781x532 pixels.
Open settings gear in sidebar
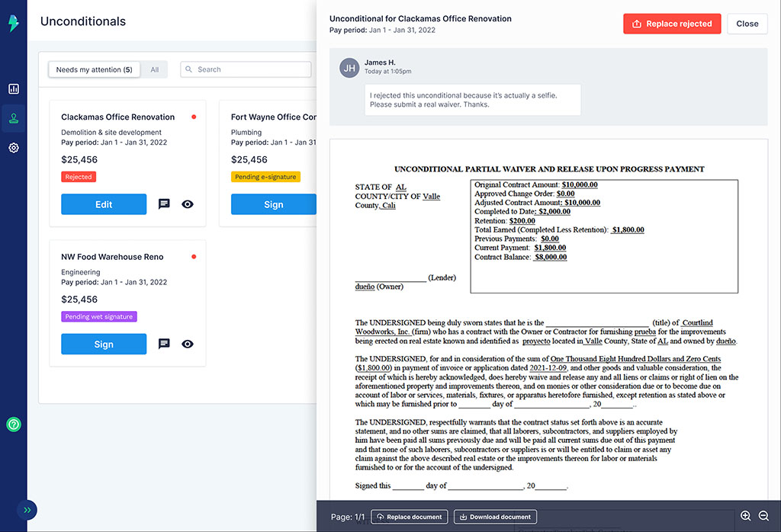(14, 148)
